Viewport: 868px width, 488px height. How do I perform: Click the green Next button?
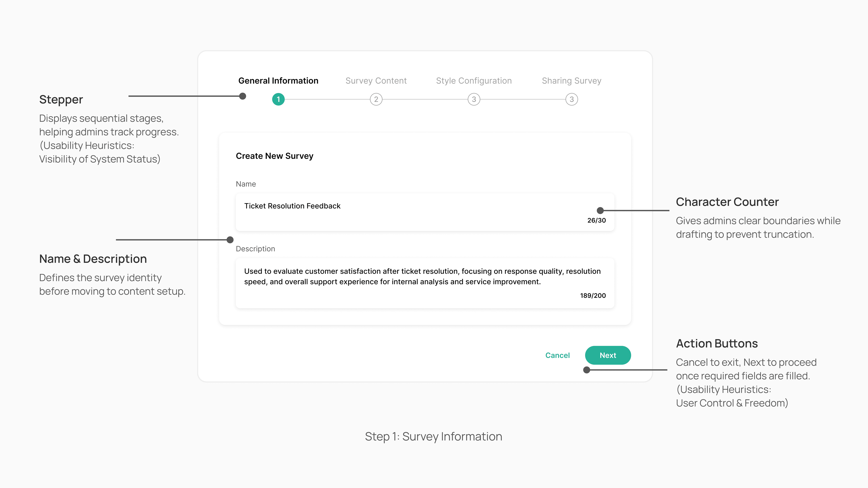[x=608, y=355]
